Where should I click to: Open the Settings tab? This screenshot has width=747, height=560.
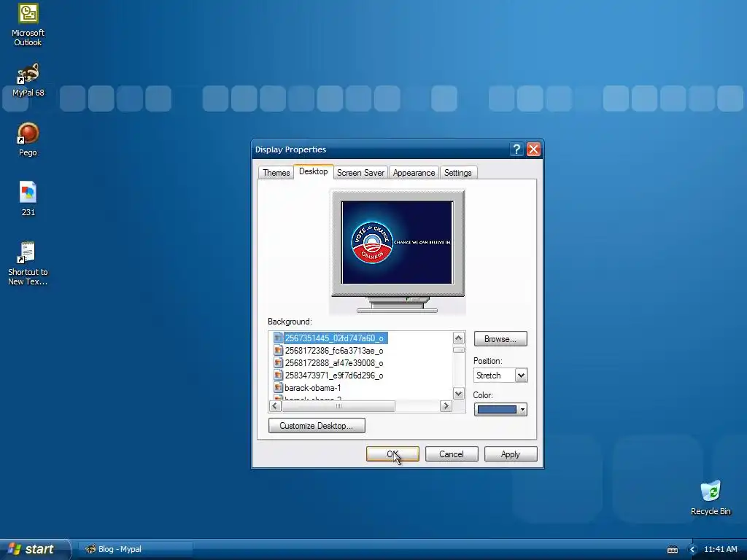(x=458, y=172)
